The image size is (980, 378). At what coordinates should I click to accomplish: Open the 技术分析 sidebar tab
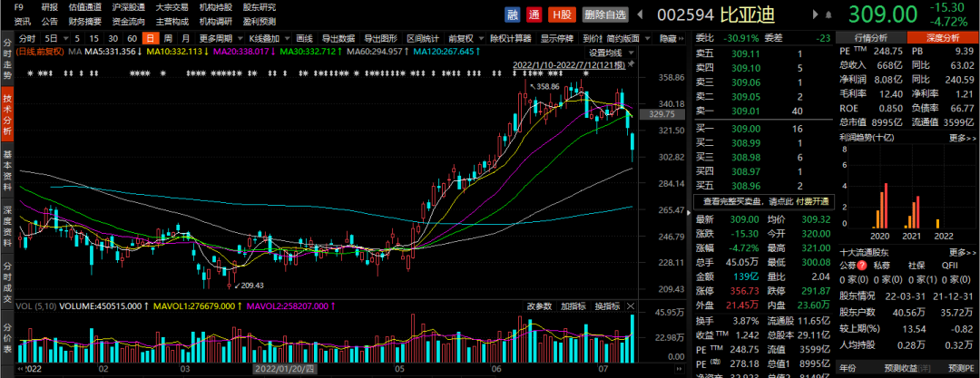point(7,114)
